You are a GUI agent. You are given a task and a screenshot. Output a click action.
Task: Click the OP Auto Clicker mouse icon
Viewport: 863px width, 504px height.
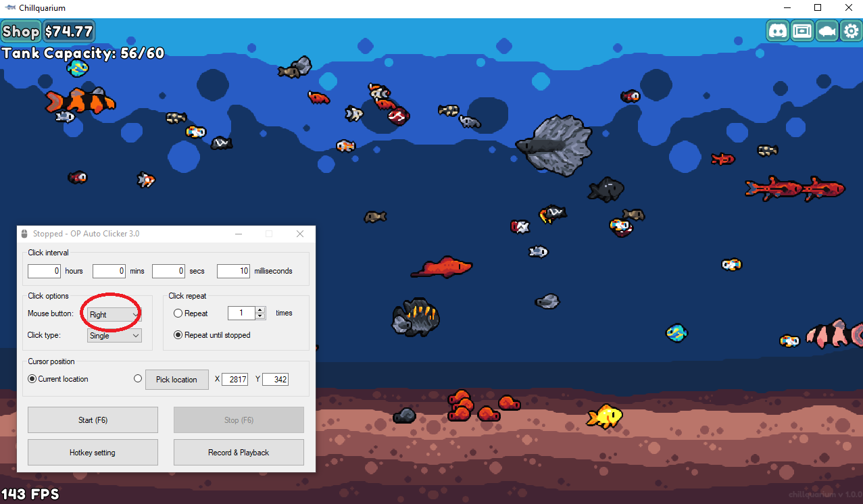point(26,234)
